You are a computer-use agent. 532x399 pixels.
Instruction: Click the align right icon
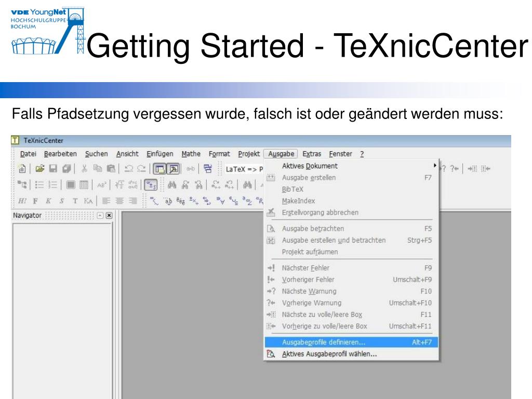point(132,201)
